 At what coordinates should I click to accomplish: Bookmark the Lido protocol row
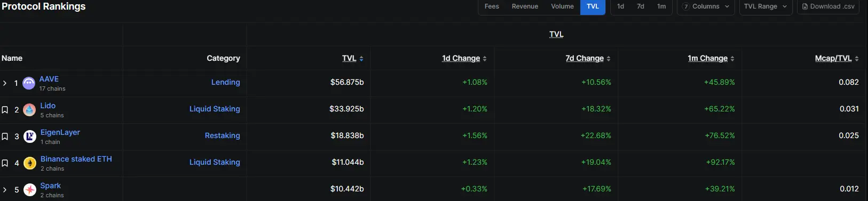click(5, 110)
